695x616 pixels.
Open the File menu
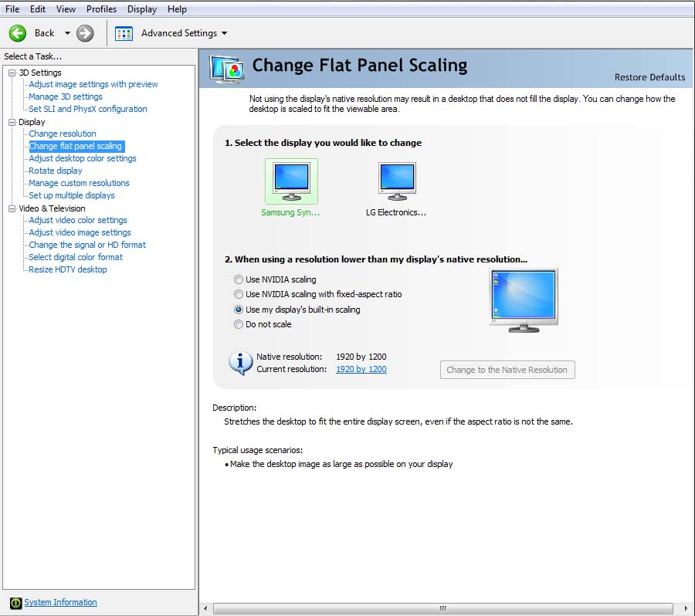tap(12, 8)
